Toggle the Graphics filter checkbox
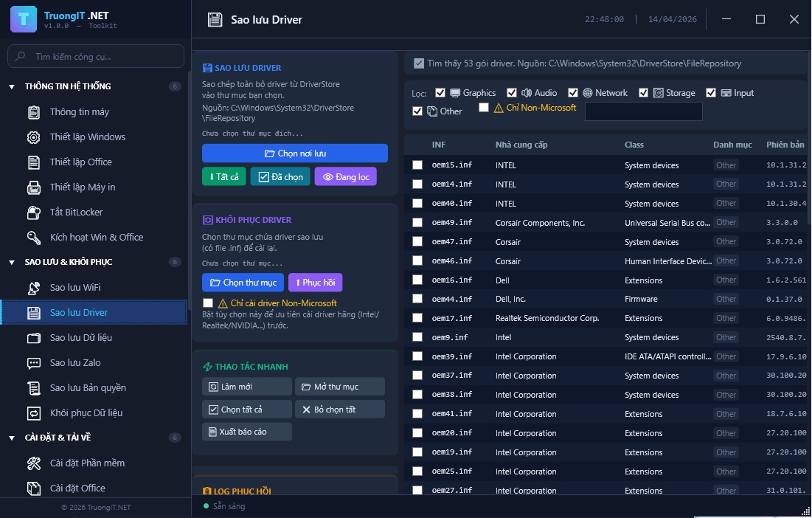The width and height of the screenshot is (812, 518). pos(440,93)
